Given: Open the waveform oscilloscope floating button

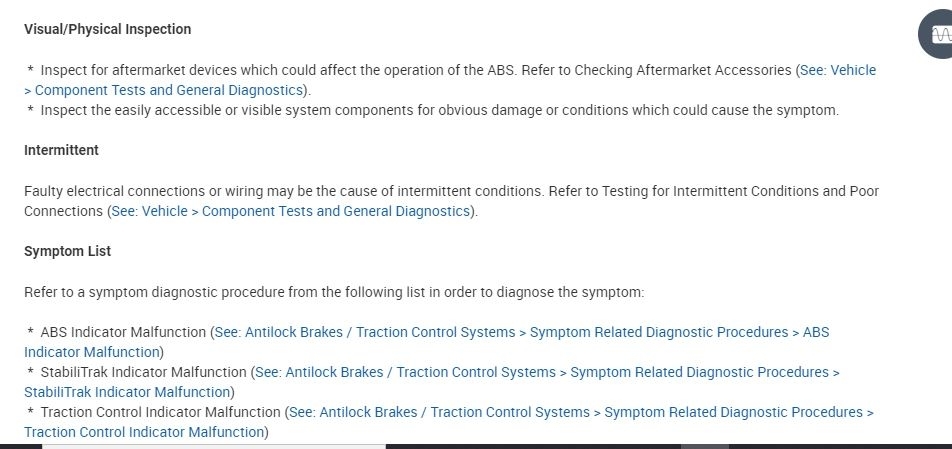Looking at the screenshot, I should pos(939,35).
